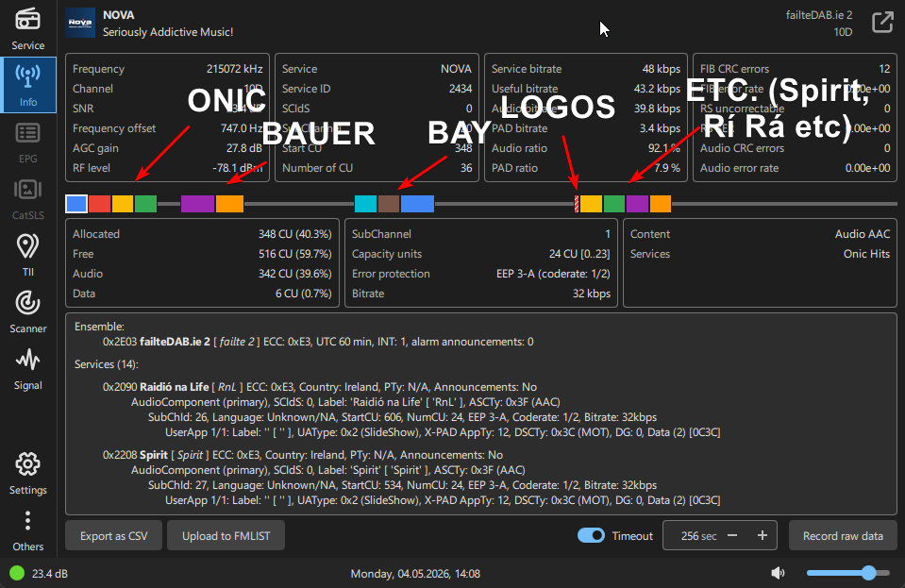Click the date and time in status bar
This screenshot has width=905, height=588.
point(415,574)
